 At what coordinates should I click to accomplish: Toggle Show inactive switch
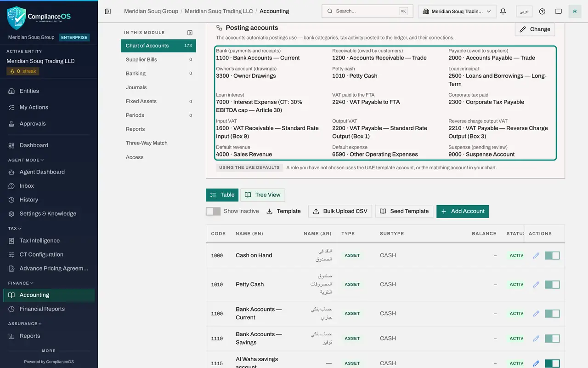tap(213, 211)
